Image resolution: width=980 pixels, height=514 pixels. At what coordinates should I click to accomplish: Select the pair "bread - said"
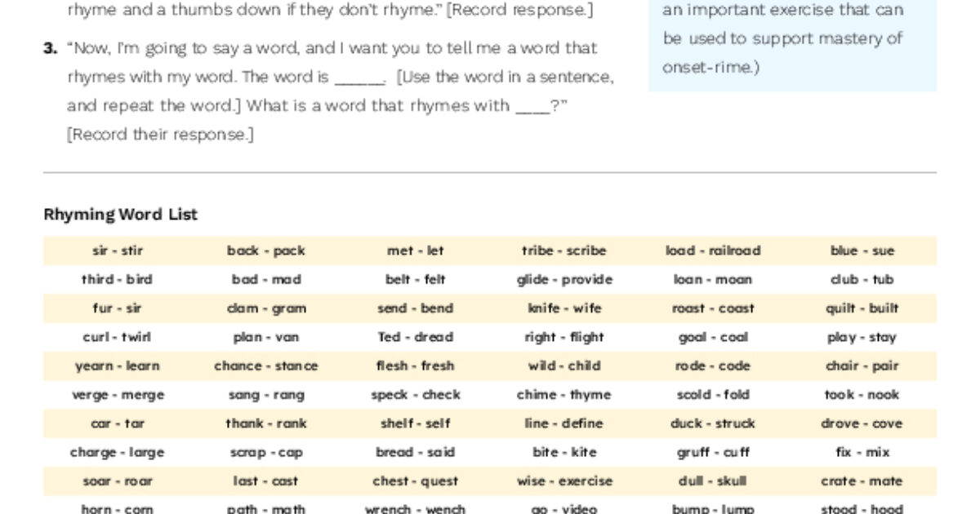415,452
